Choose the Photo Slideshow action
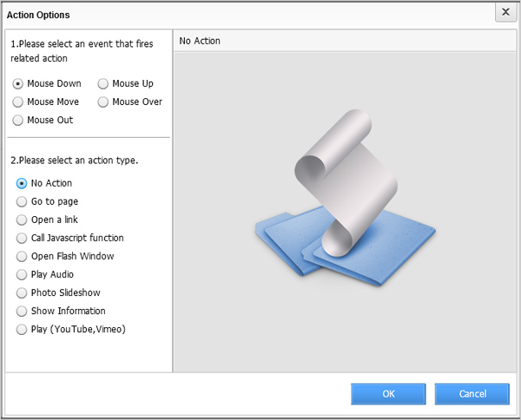Image resolution: width=521 pixels, height=420 pixels. pos(22,292)
